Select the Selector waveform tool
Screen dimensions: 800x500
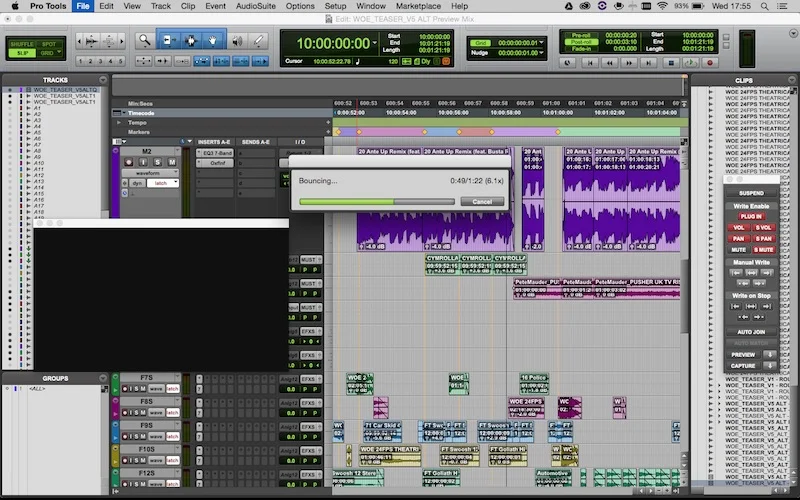[191, 40]
